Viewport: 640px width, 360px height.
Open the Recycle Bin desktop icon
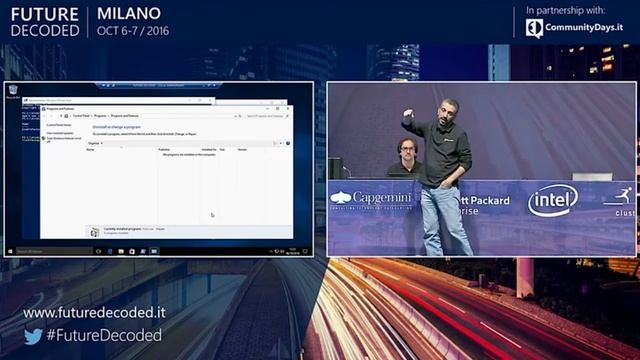pos(13,92)
